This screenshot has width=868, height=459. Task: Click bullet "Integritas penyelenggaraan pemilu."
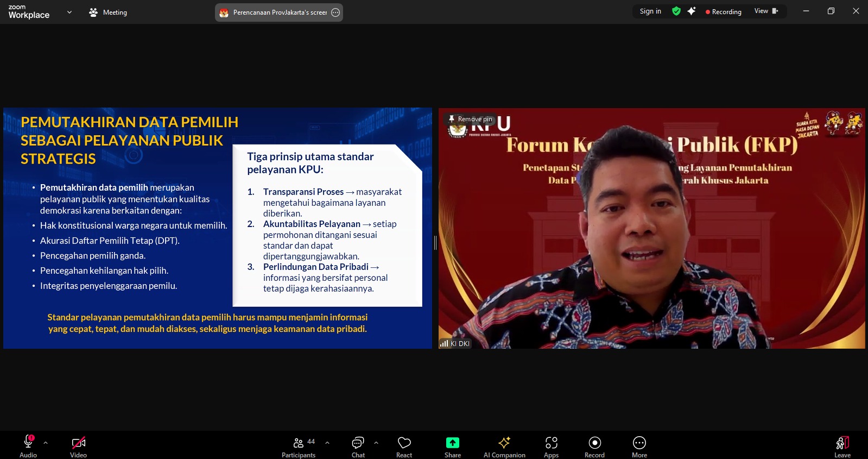pos(109,286)
